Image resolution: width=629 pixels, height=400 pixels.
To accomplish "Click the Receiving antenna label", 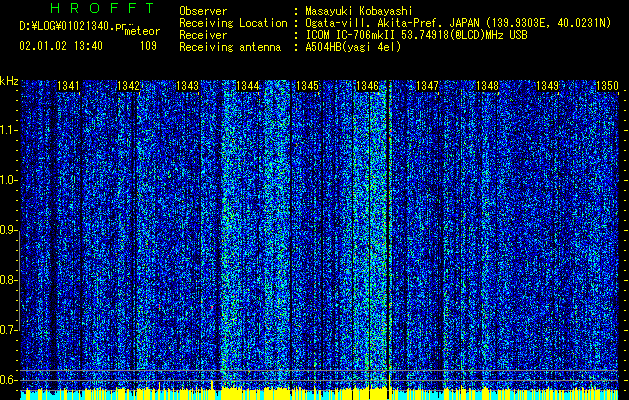I will [x=230, y=47].
